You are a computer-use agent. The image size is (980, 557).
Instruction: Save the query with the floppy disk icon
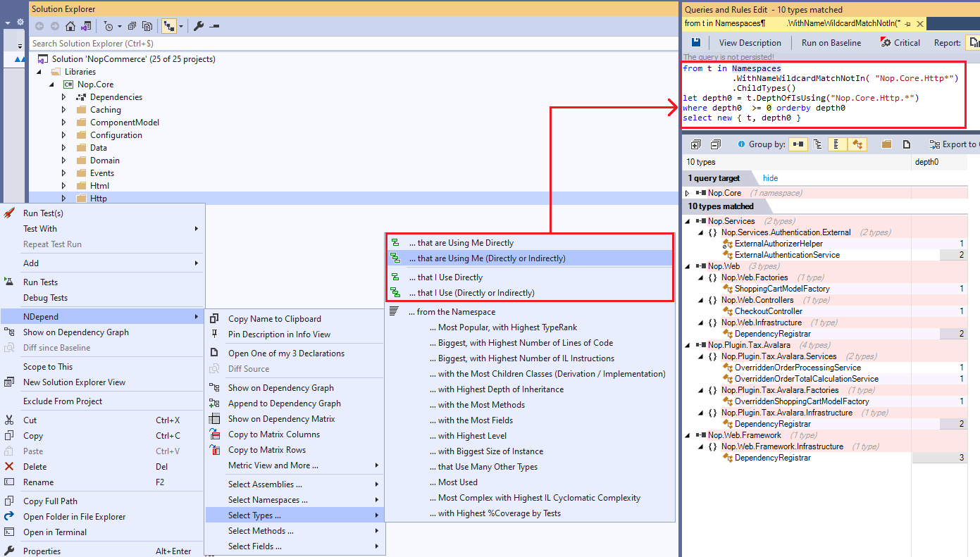pos(696,42)
